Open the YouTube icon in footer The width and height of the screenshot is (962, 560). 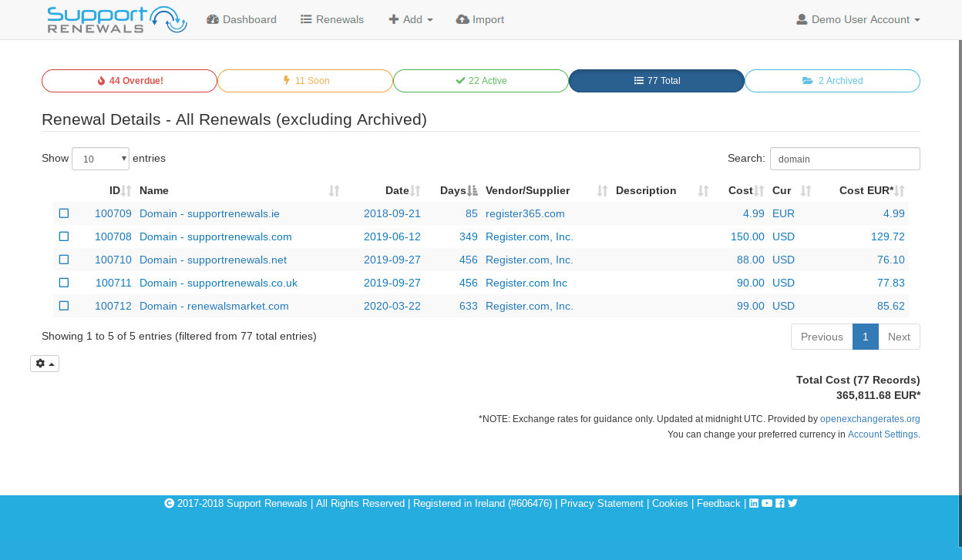[x=767, y=503]
